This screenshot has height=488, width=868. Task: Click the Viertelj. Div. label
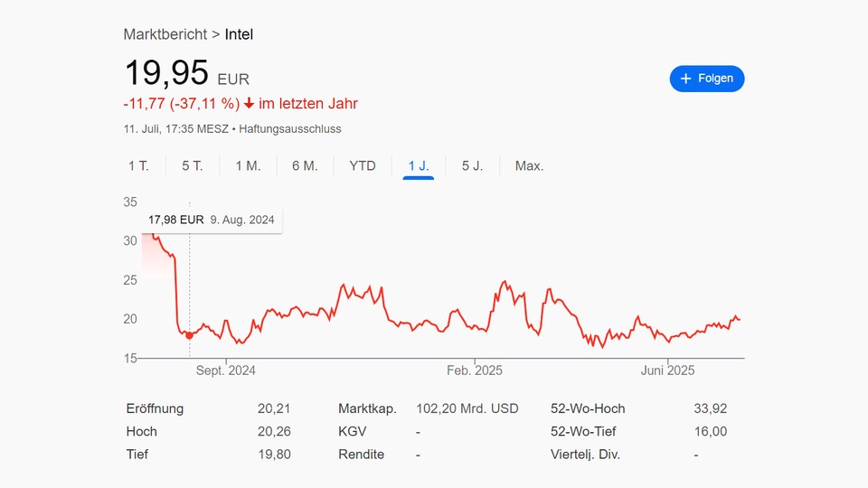point(585,455)
